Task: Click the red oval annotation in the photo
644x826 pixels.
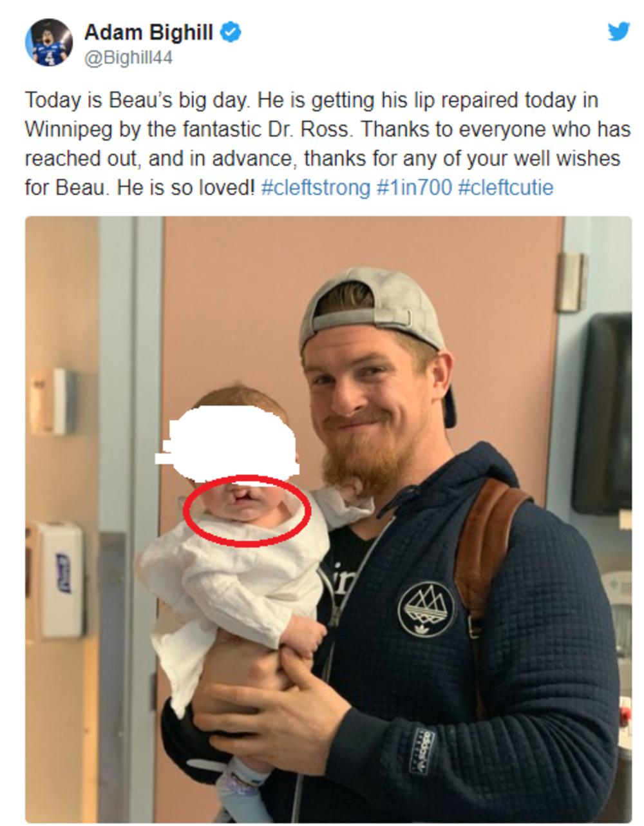Action: click(x=247, y=511)
